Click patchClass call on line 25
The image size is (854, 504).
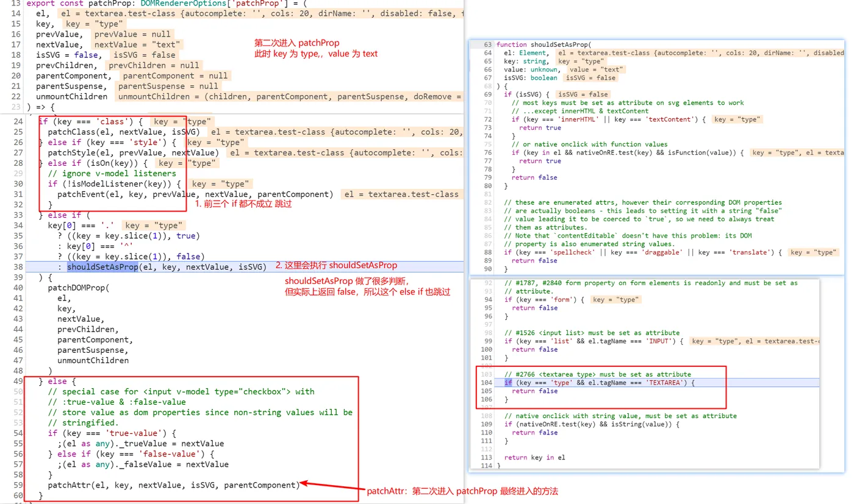(x=124, y=132)
